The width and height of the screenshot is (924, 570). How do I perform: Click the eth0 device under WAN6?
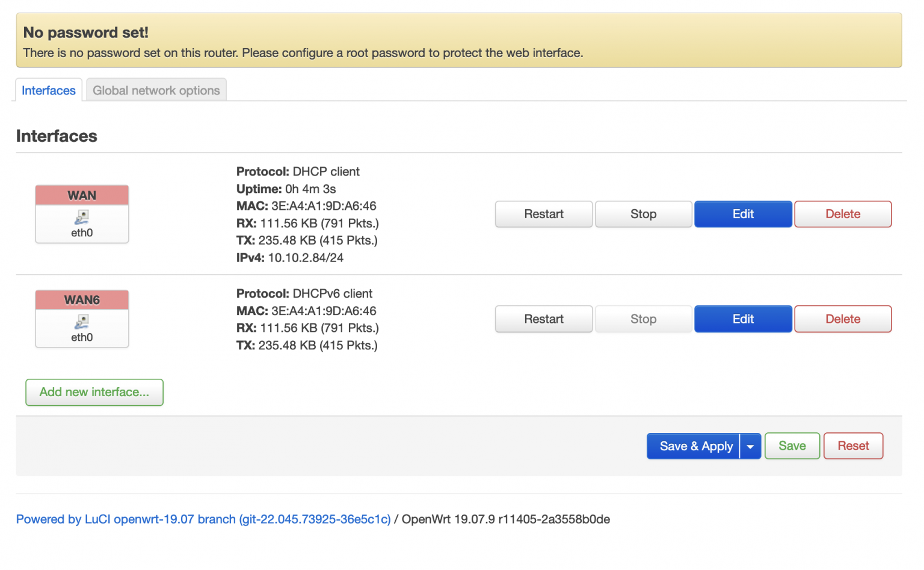pos(82,337)
